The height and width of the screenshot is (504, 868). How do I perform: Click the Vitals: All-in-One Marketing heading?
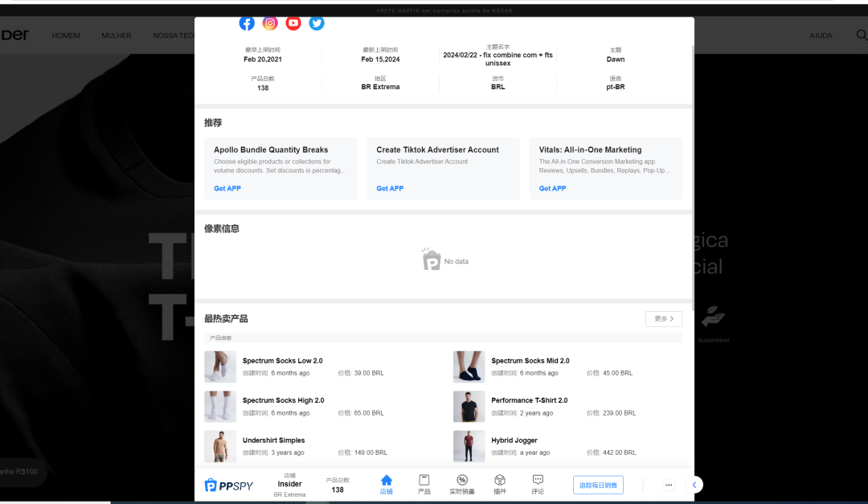click(x=590, y=150)
